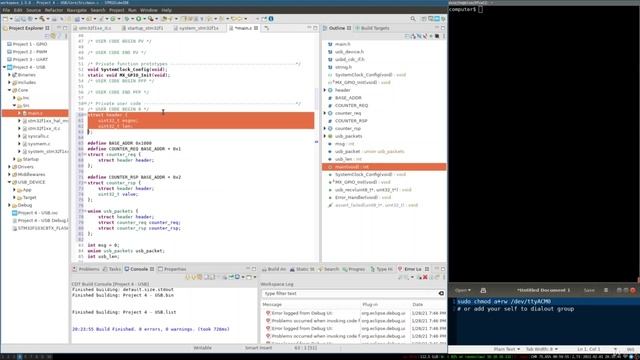Image resolution: width=640 pixels, height=360 pixels.
Task: Switch to the startup_stm32f1 editor tab
Action: (x=144, y=28)
